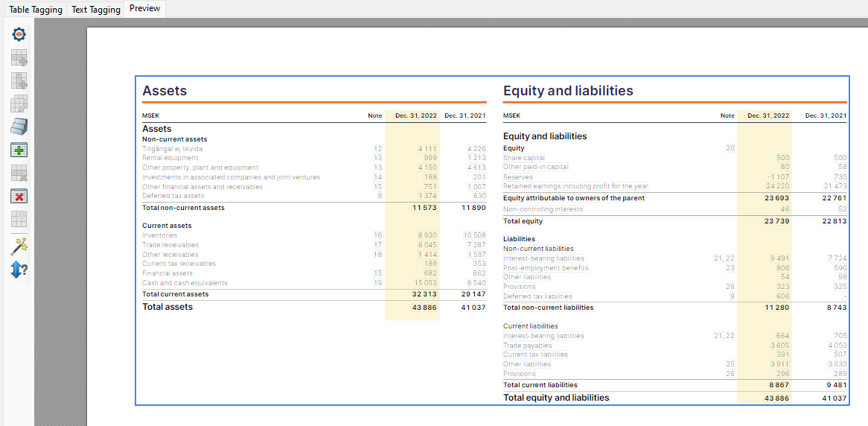Click the value 29 147
Viewport: 868px width, 426px height.
click(x=473, y=294)
